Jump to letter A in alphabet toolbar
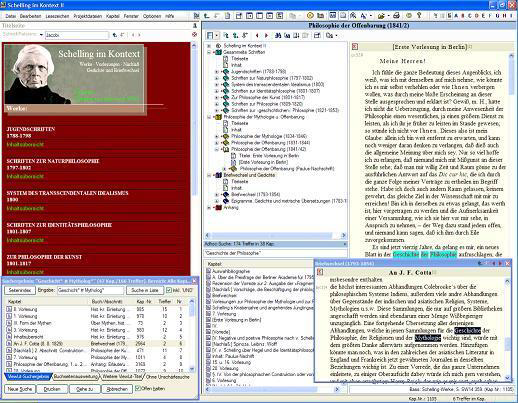This screenshot has height=403, width=518. pyautogui.click(x=456, y=16)
